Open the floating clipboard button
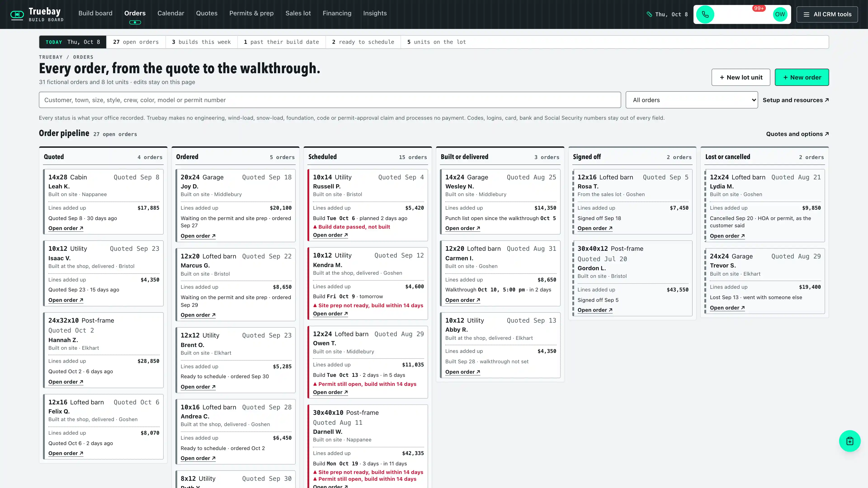This screenshot has width=868, height=488. coord(849,441)
